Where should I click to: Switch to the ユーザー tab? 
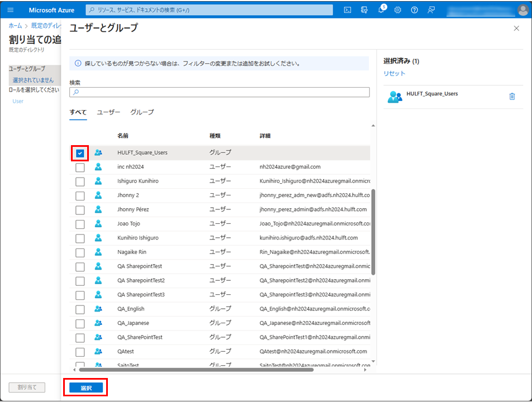coord(108,112)
